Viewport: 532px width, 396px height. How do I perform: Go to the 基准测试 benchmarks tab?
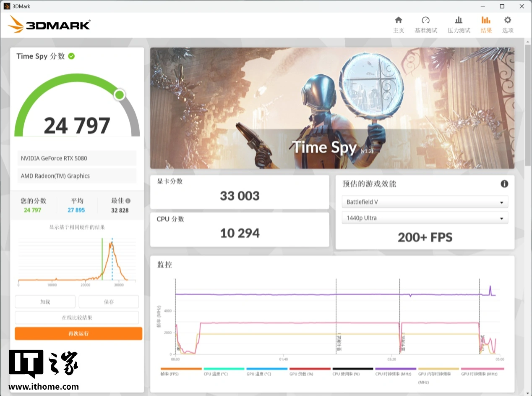click(x=426, y=25)
